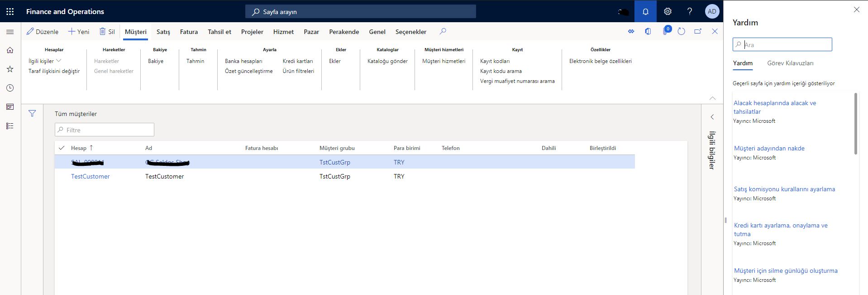Click the Müşteri grubu column header
Image resolution: width=868 pixels, height=295 pixels.
[x=337, y=148]
